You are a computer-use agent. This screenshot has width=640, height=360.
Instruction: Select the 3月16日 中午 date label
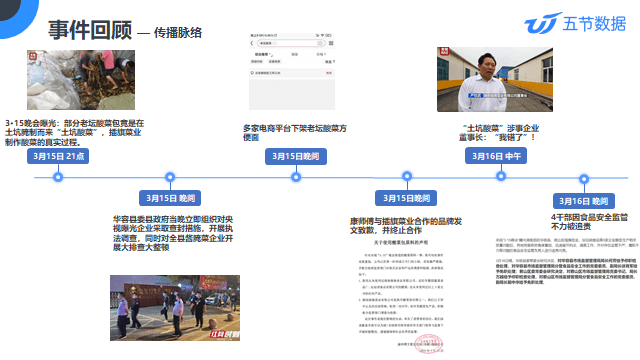pyautogui.click(x=496, y=156)
